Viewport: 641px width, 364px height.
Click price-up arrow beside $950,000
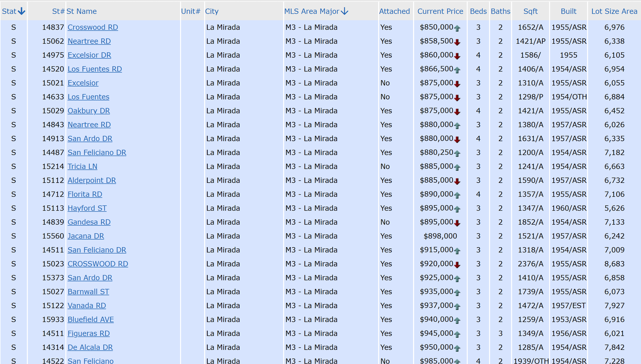(x=457, y=348)
